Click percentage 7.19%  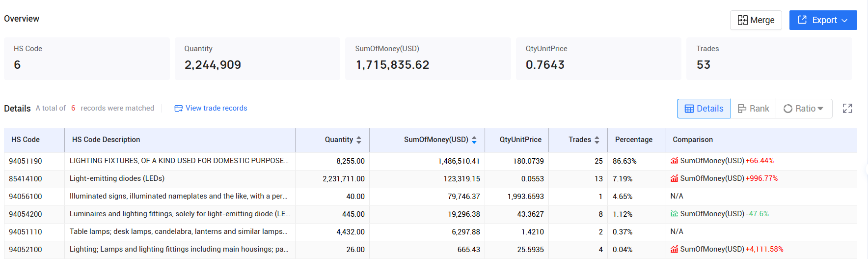[623, 179]
